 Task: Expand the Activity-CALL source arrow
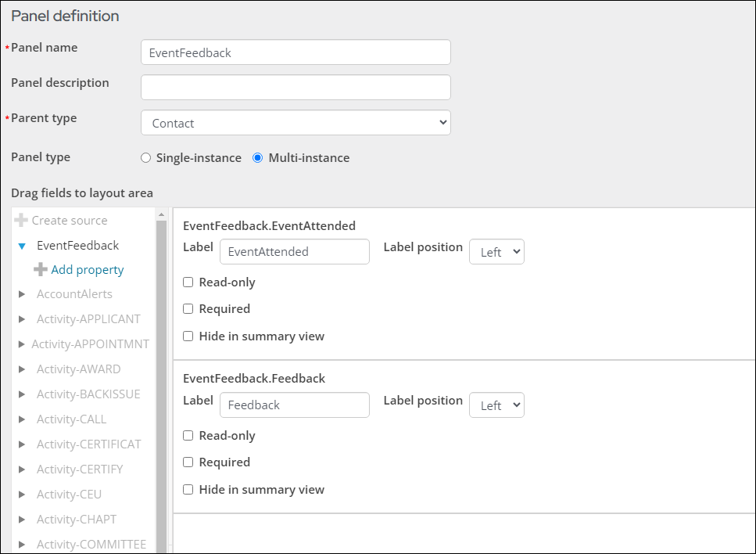tap(22, 419)
